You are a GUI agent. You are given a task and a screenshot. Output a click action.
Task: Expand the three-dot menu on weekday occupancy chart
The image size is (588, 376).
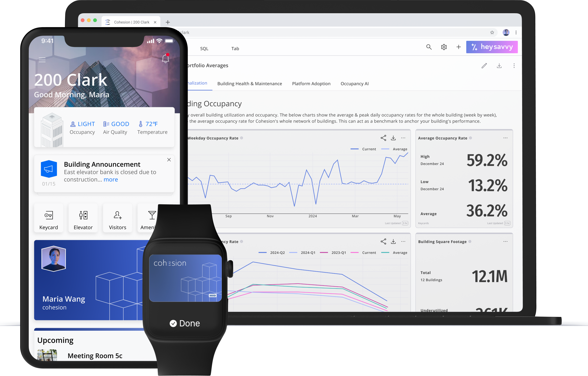point(403,138)
